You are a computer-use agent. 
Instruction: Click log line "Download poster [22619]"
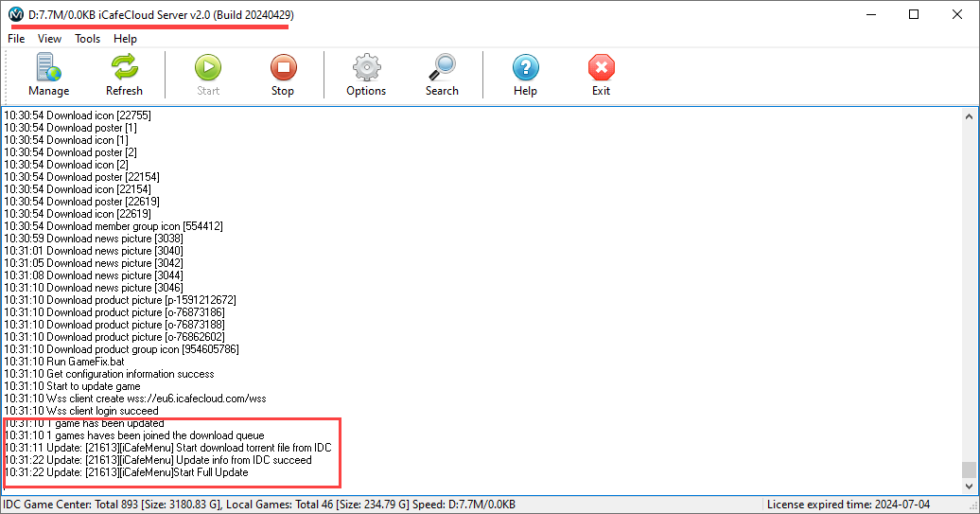click(82, 202)
